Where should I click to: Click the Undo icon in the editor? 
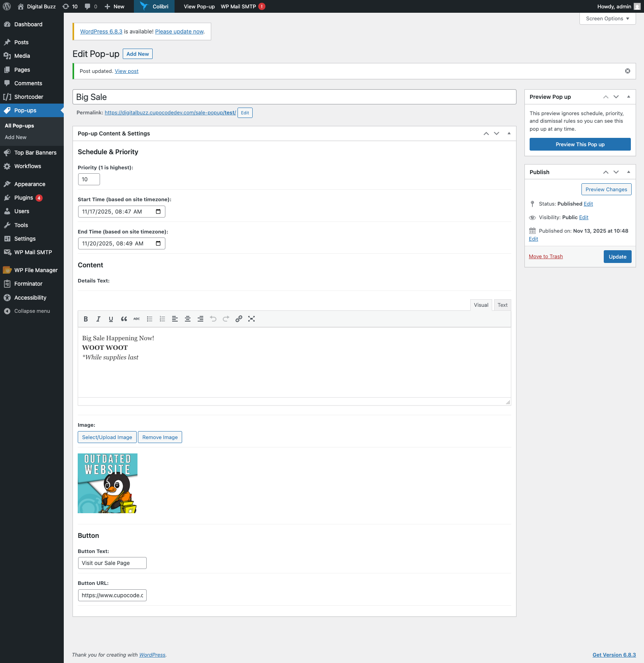click(x=213, y=319)
